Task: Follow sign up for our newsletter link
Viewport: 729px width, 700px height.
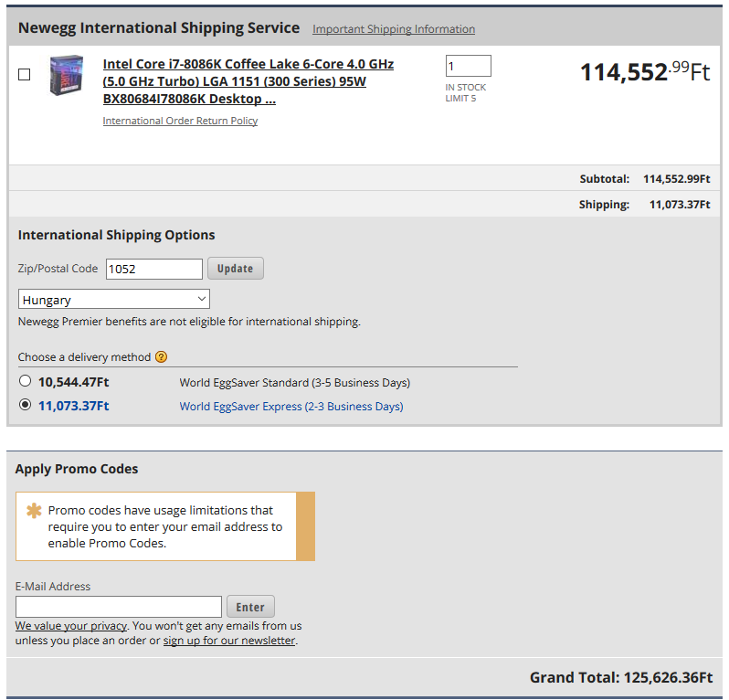Action: point(229,641)
